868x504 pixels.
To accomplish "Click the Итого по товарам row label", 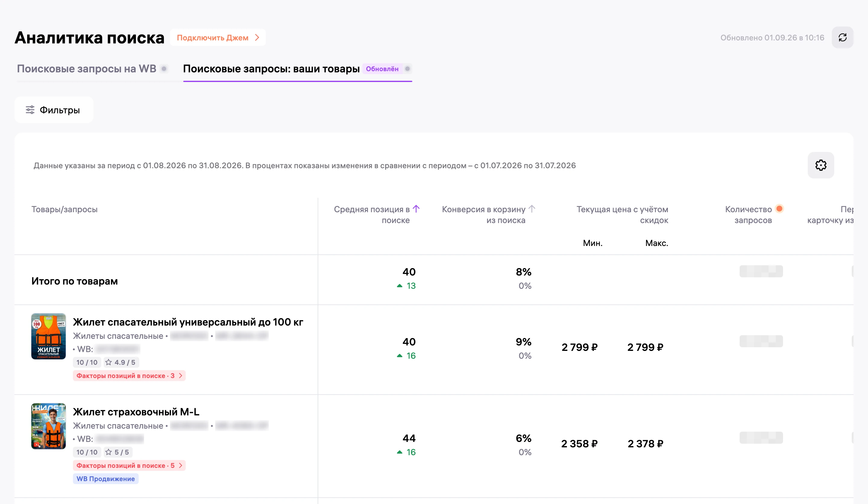I will [74, 281].
